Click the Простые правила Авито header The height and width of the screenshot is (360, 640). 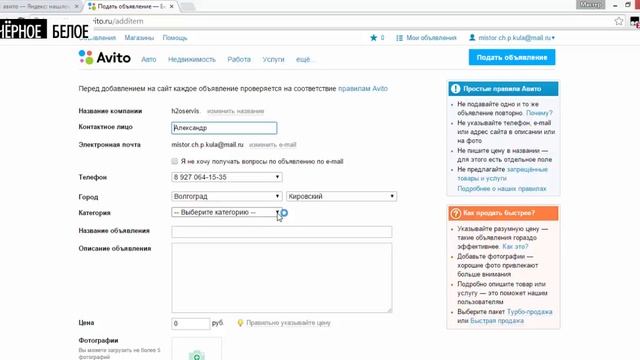click(x=503, y=89)
